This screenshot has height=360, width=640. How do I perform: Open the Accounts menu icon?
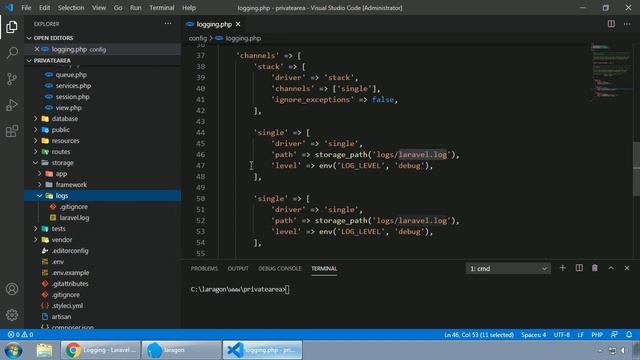tap(12, 289)
